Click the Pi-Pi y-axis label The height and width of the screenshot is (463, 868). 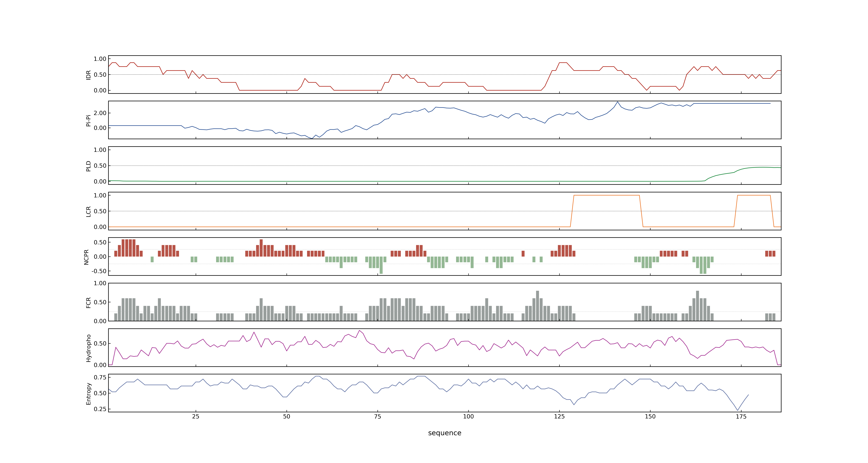[89, 120]
